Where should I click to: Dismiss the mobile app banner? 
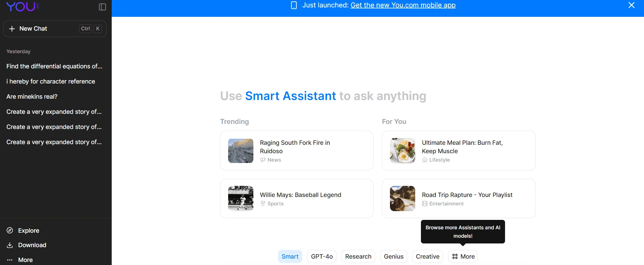[632, 5]
